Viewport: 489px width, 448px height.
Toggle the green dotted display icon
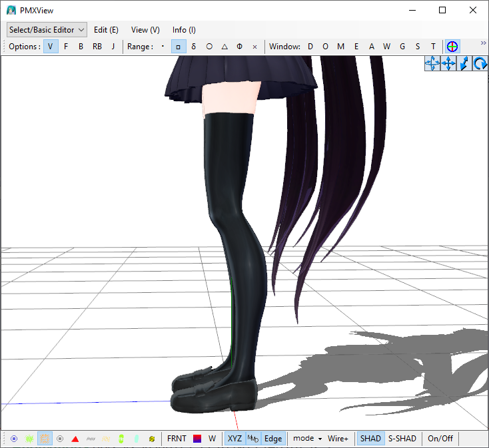tap(29, 439)
